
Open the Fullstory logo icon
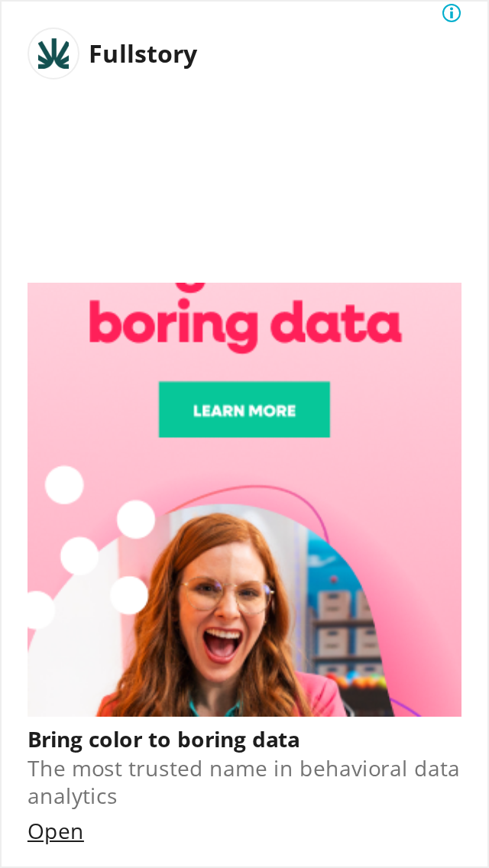point(53,53)
